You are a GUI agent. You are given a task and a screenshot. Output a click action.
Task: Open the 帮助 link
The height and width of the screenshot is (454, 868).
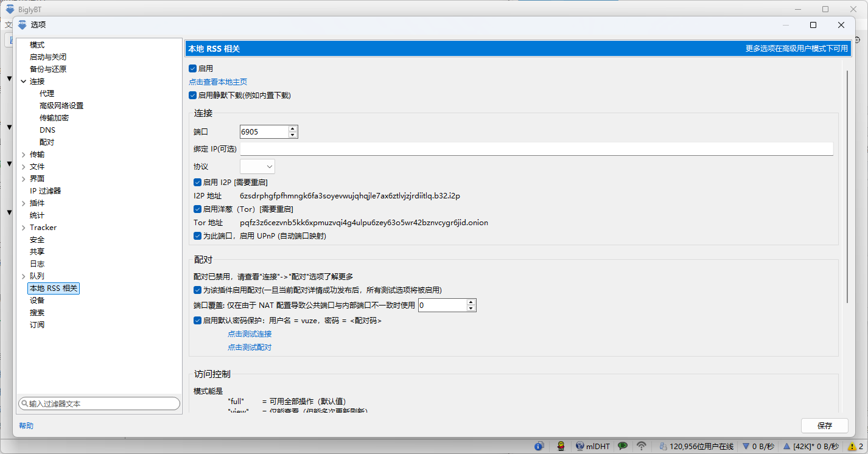26,426
